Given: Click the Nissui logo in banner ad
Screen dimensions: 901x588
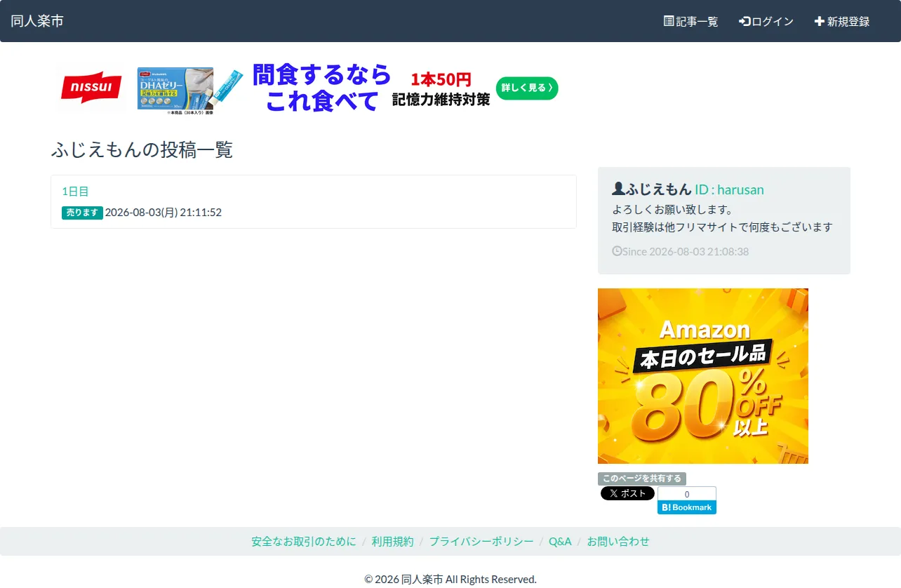Looking at the screenshot, I should click(91, 88).
